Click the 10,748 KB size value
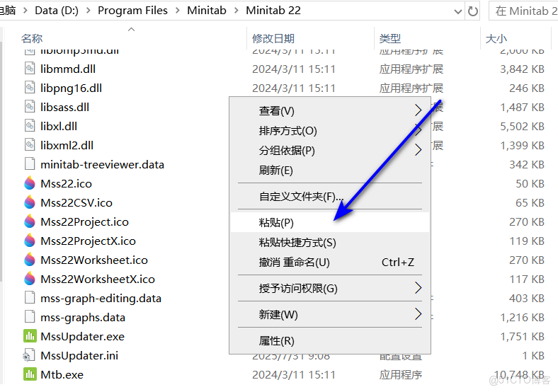The image size is (558, 392). pos(519,374)
